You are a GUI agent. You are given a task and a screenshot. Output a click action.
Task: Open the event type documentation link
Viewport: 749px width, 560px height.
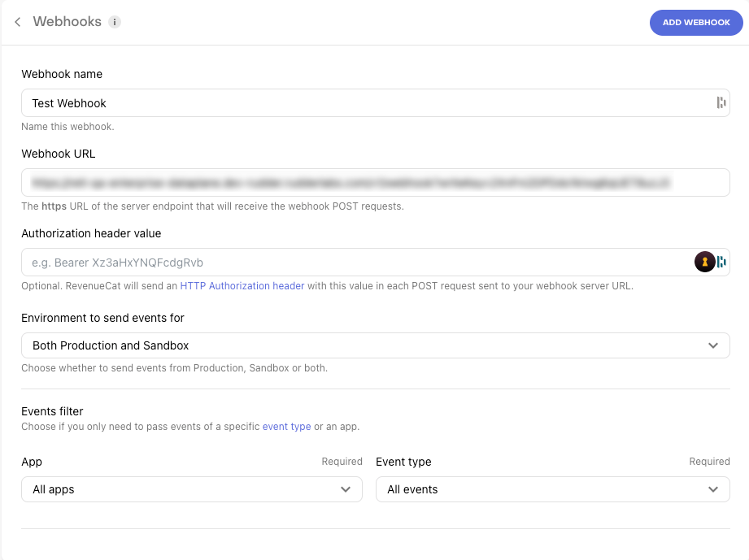tap(286, 427)
